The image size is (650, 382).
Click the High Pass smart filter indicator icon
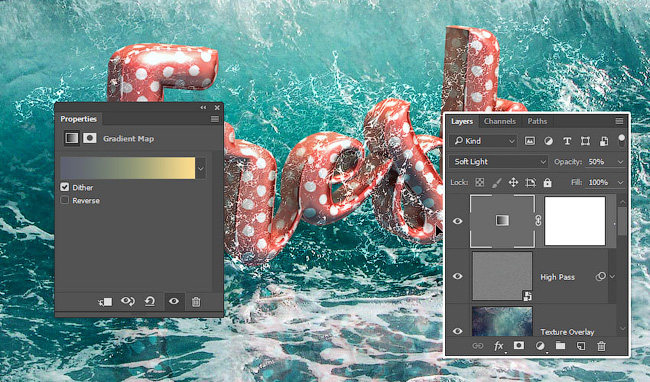point(600,276)
